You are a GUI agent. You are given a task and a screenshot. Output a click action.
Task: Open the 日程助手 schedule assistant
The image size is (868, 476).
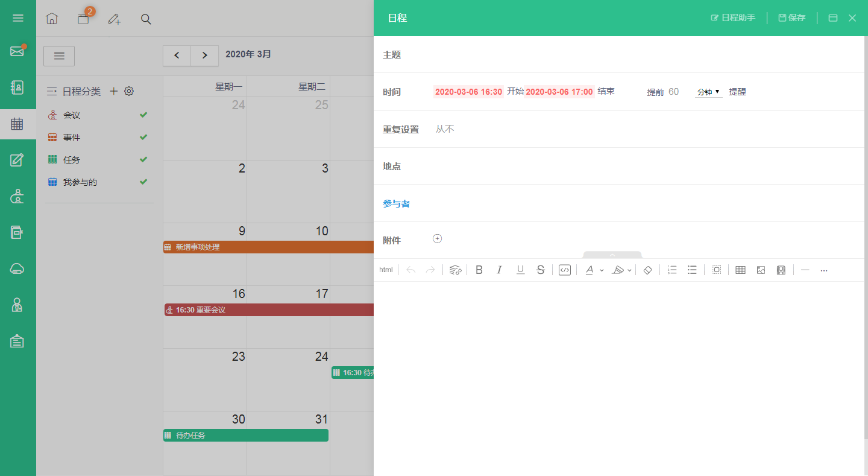pos(733,18)
